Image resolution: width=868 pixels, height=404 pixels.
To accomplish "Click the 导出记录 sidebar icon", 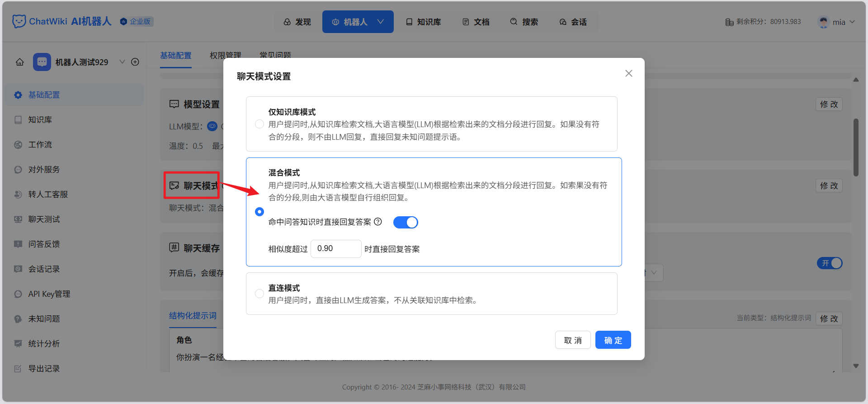I will click(x=18, y=369).
